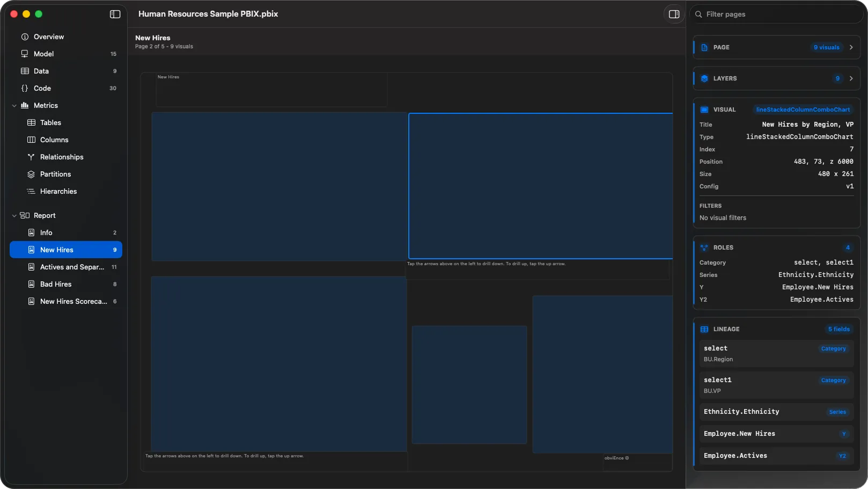
Task: Click the Page 2 of 5 subtitle
Action: pos(164,47)
